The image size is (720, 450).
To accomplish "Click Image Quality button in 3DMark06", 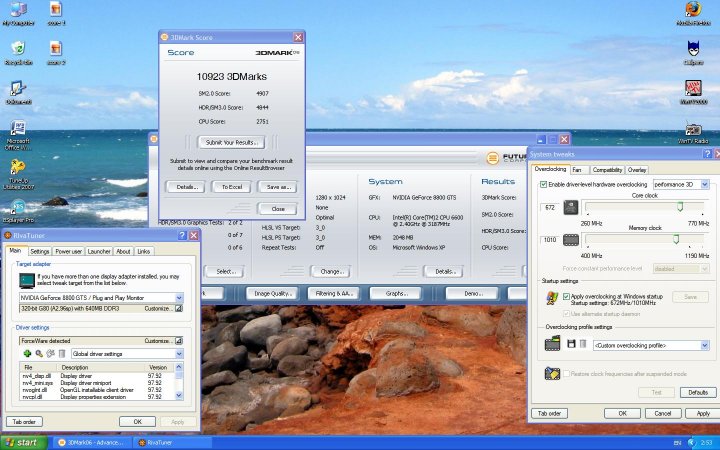I will point(273,293).
